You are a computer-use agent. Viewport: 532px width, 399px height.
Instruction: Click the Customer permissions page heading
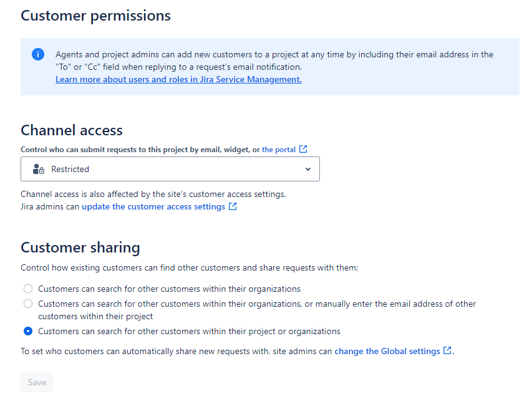[x=95, y=16]
